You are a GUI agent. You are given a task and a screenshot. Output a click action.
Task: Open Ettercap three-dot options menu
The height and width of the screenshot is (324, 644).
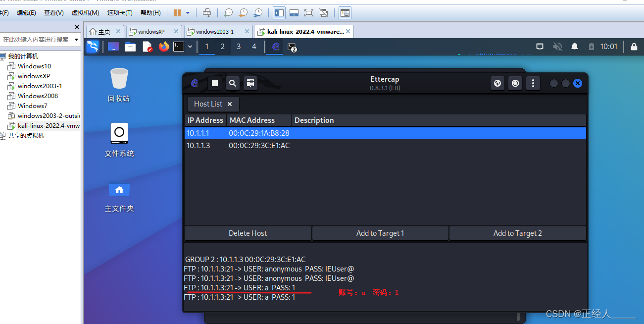tap(533, 83)
